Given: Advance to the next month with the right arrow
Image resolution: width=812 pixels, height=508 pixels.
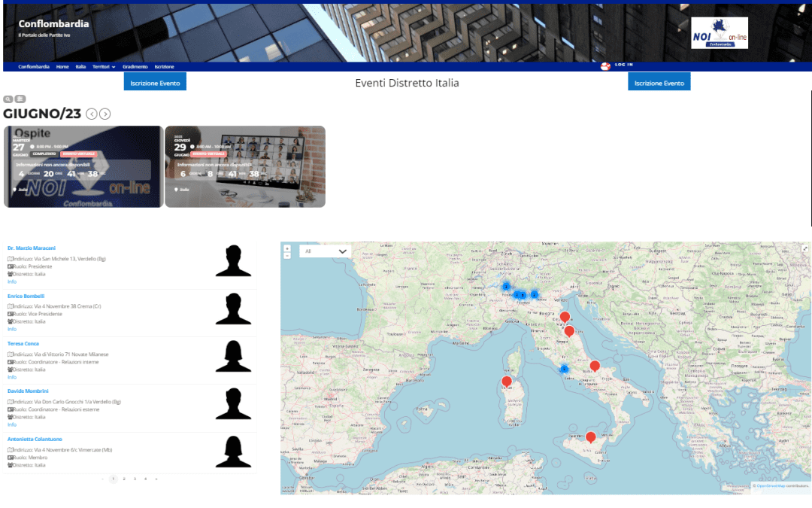Looking at the screenshot, I should tap(105, 113).
